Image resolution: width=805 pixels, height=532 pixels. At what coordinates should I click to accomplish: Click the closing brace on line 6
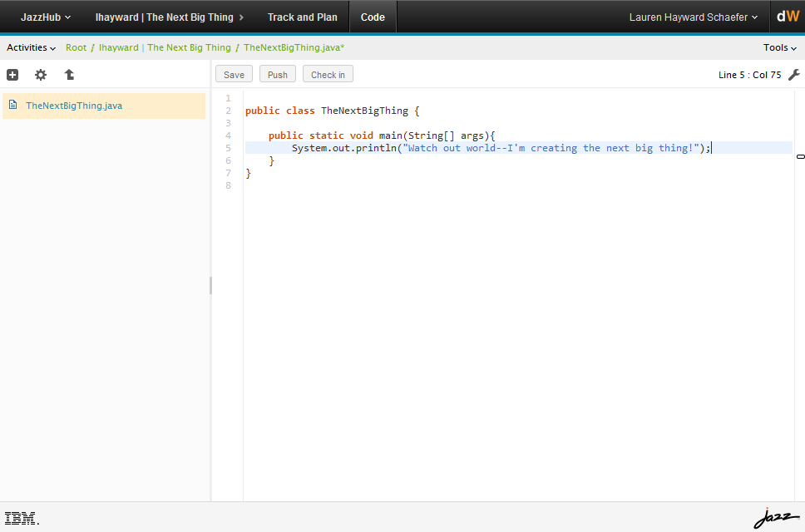click(x=272, y=161)
